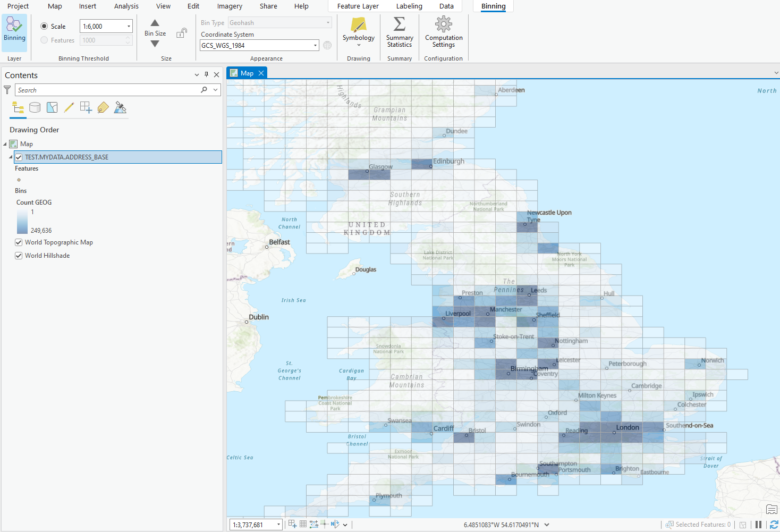This screenshot has height=532, width=780.
Task: Collapse the TEST.MYDATA.ADDRESS_BASE layer tree
Action: [x=11, y=157]
